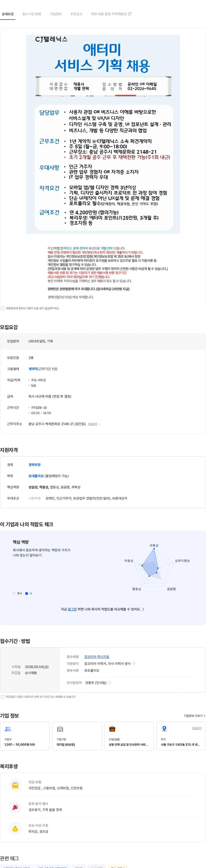Click the 꼼꼼함 label on radar chart

pos(171,589)
